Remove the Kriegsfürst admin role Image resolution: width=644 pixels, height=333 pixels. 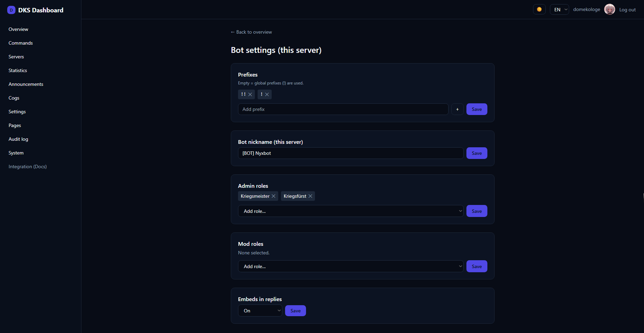[x=310, y=196]
